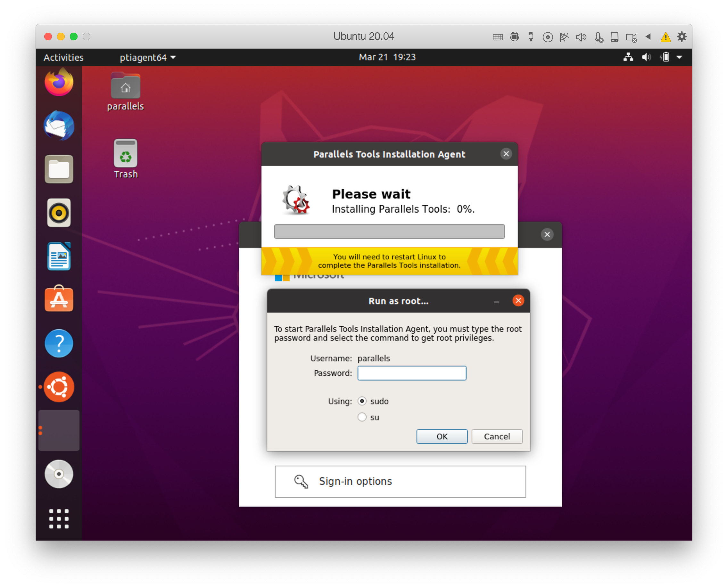The width and height of the screenshot is (728, 588).
Task: Open the Activities overview
Action: [63, 57]
